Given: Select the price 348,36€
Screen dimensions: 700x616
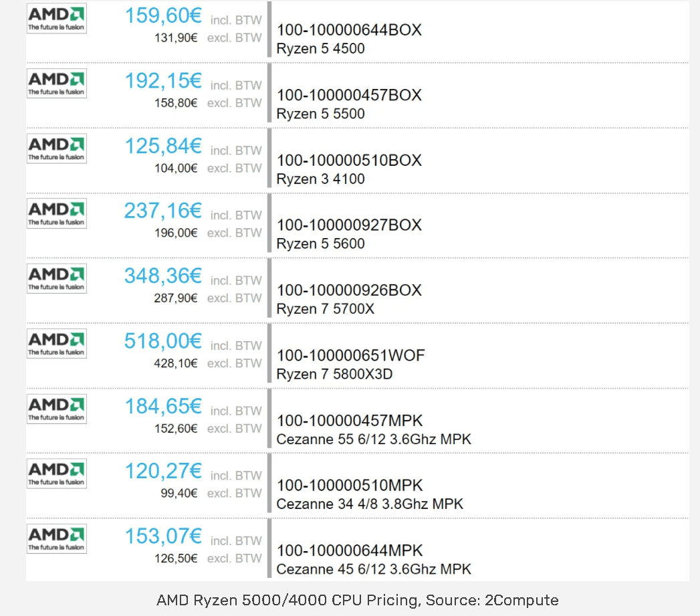Looking at the screenshot, I should [x=163, y=276].
